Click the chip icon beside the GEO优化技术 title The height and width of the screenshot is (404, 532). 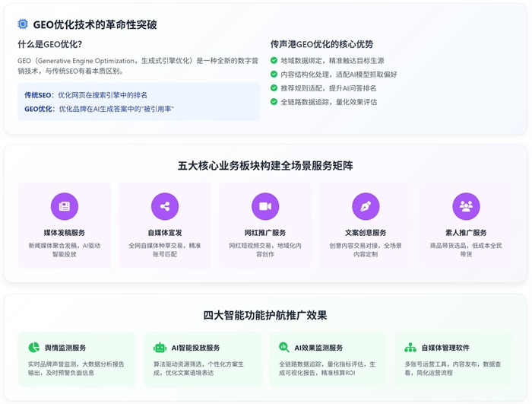(23, 24)
